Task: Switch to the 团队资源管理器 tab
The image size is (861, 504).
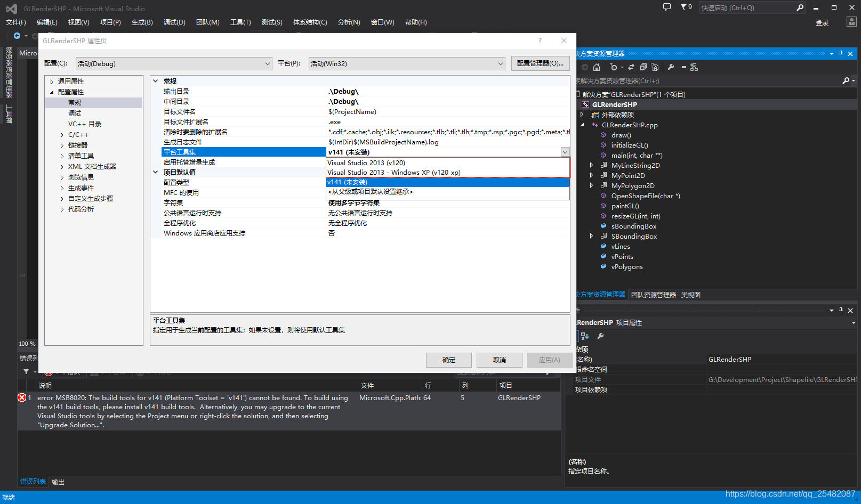Action: (x=654, y=295)
